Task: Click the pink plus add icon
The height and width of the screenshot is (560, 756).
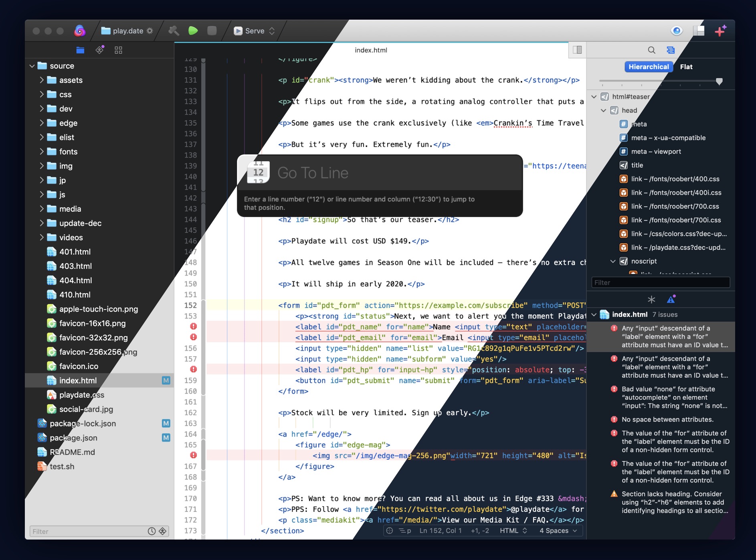Action: point(720,30)
